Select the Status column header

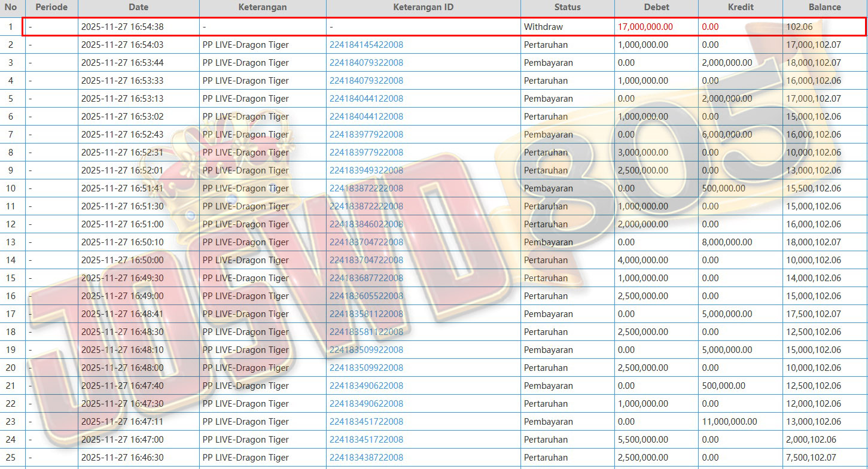click(567, 8)
